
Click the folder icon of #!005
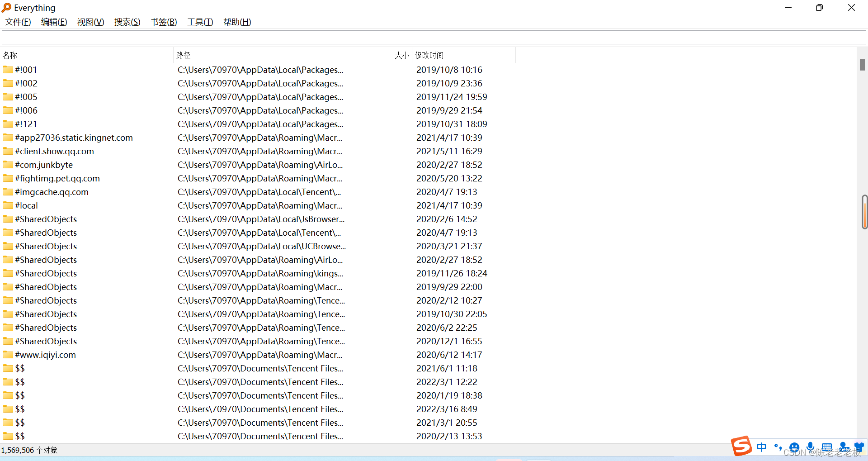coord(8,97)
